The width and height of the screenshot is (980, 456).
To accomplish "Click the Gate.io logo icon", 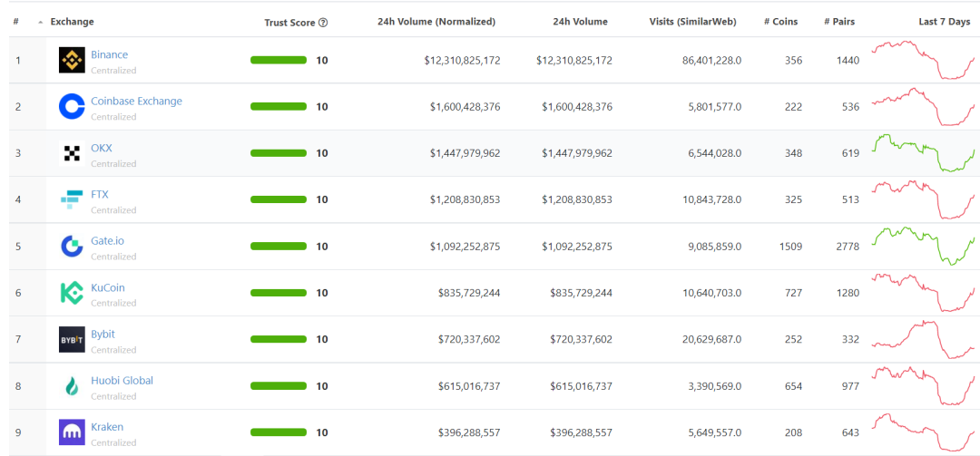I will [x=72, y=247].
